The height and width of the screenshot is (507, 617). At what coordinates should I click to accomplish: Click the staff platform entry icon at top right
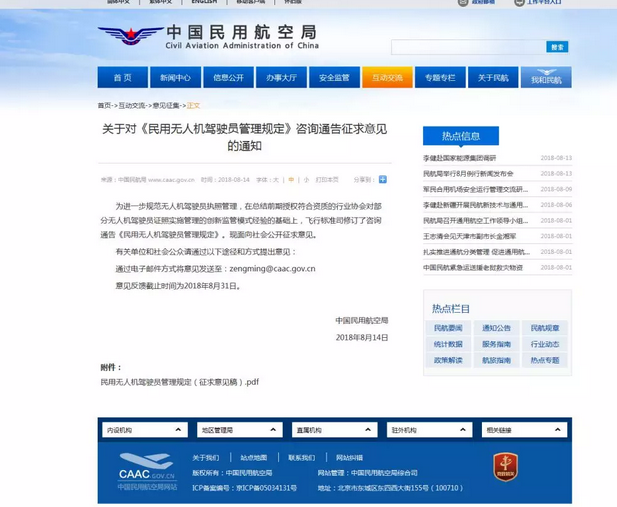tap(520, 3)
